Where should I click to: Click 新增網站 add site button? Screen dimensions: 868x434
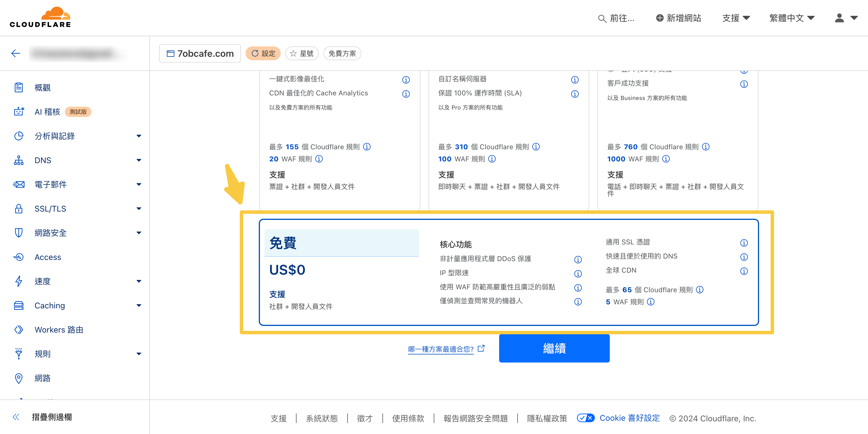(678, 18)
